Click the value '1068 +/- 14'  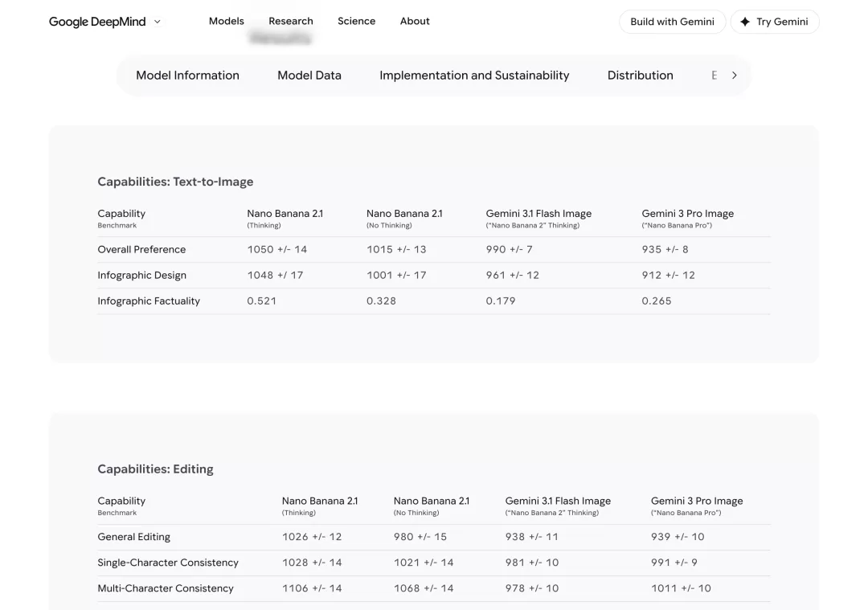(424, 588)
